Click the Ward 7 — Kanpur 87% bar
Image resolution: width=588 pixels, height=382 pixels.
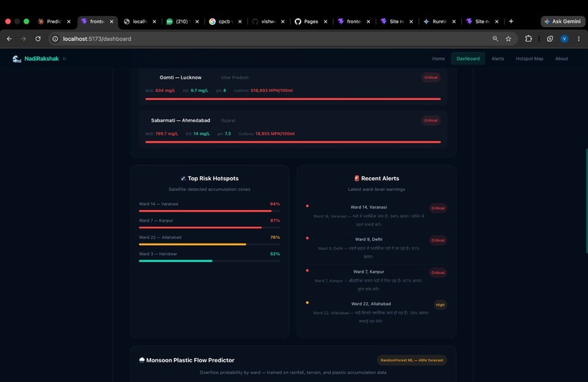coord(209,227)
